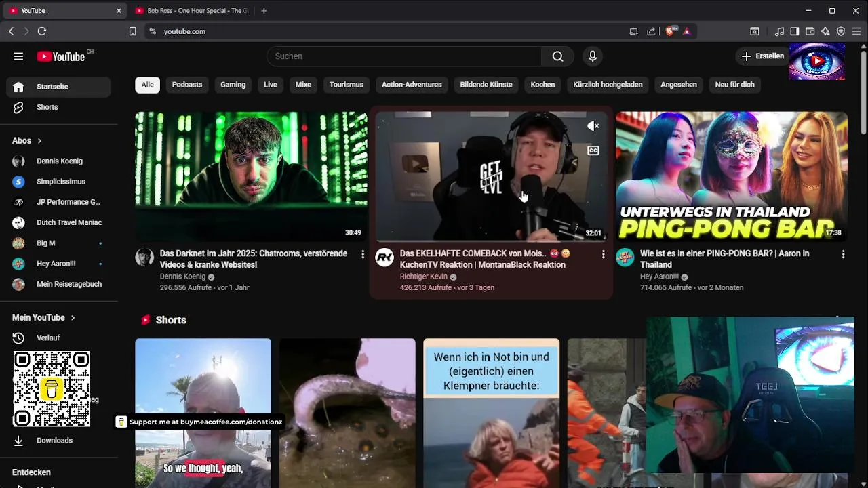The height and width of the screenshot is (488, 868).
Task: Select the Bildende Künste filter chip
Action: 486,85
